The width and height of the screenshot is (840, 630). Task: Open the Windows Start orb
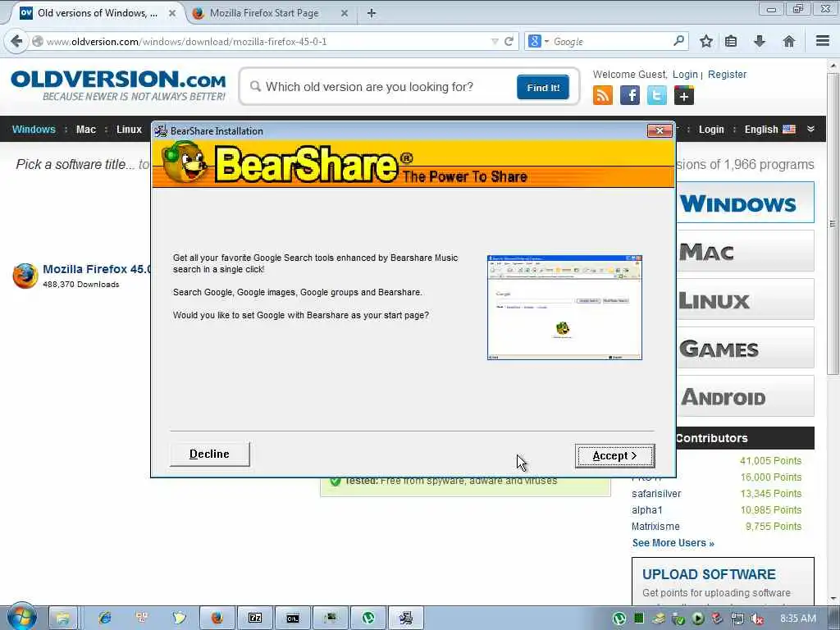21,617
